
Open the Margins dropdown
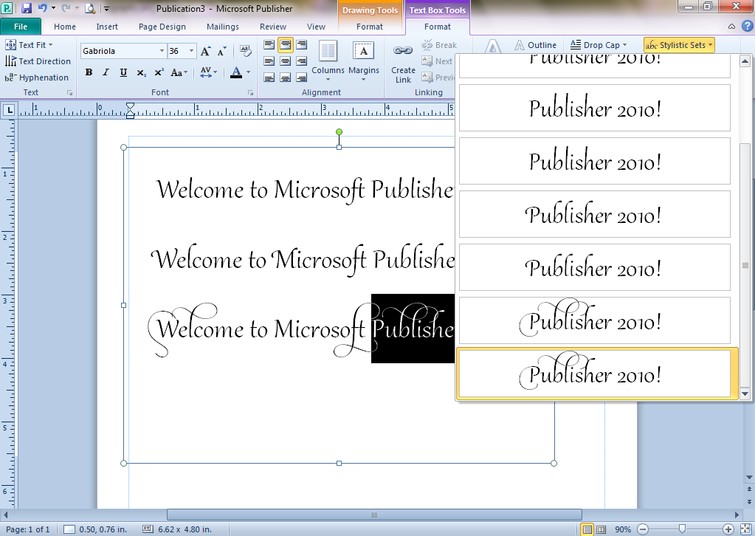[x=364, y=62]
